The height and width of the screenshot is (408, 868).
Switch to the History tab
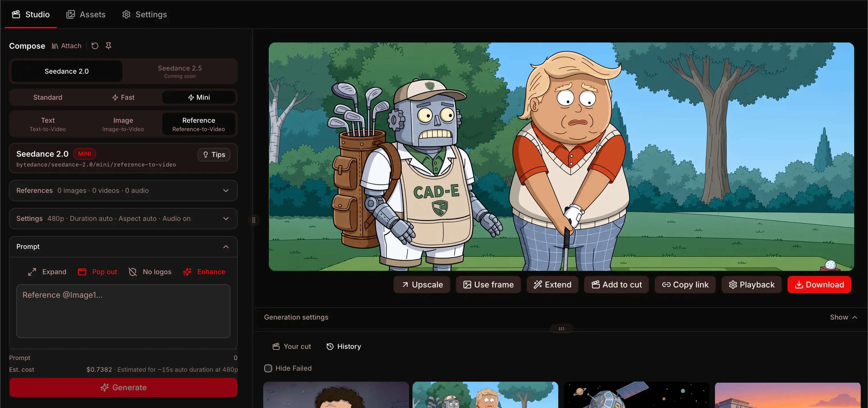[x=344, y=346]
